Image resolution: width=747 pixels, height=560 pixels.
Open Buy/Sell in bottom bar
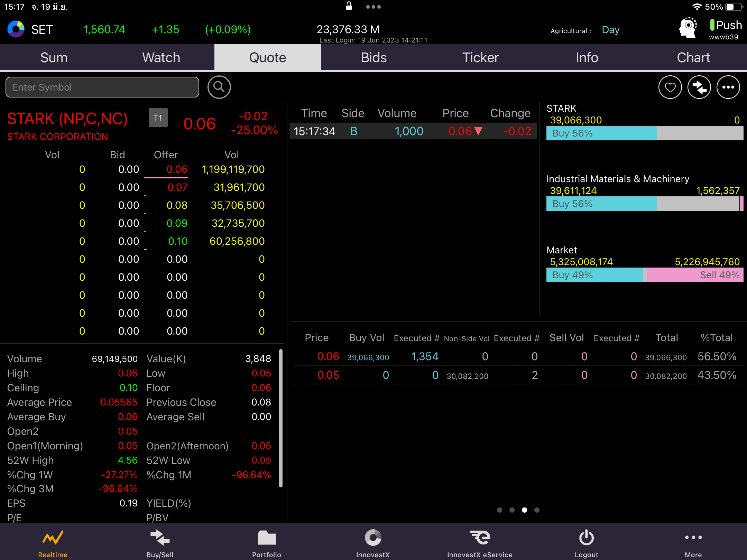tap(160, 543)
